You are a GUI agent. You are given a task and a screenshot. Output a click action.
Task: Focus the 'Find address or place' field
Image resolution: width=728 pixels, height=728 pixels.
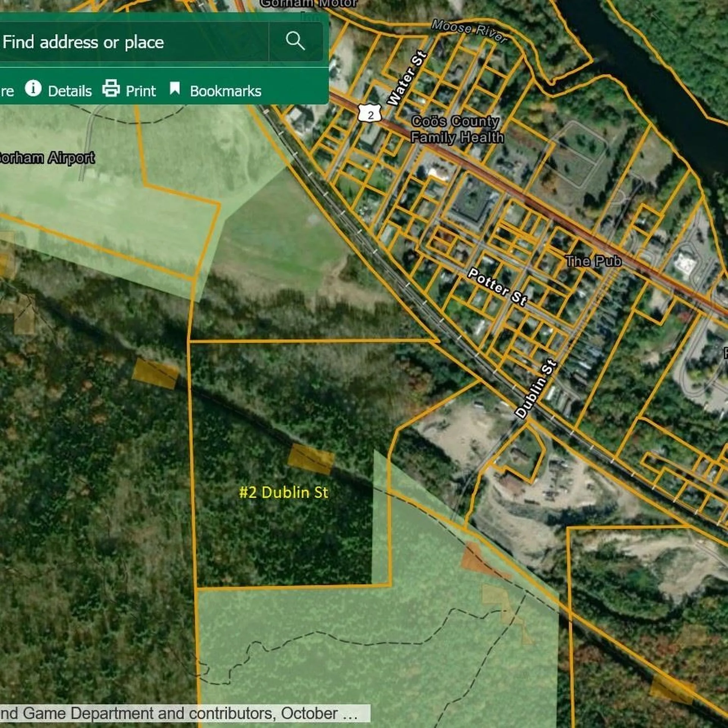click(133, 42)
